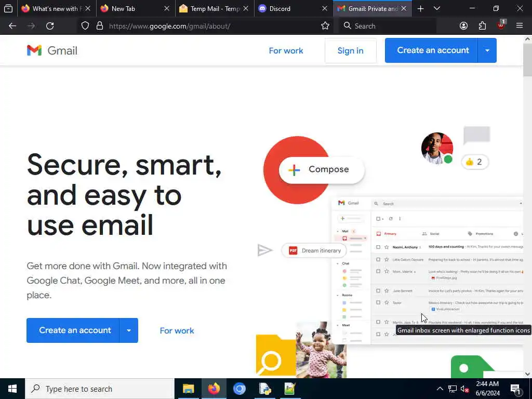Click the header Create an account button
The height and width of the screenshot is (399, 532).
[431, 50]
